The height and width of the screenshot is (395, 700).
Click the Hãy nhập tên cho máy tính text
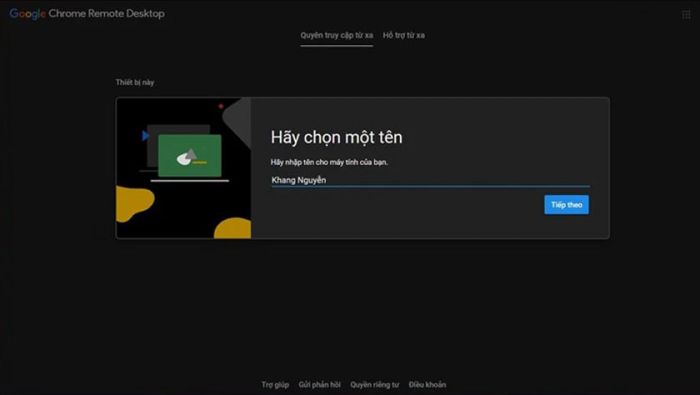point(329,162)
